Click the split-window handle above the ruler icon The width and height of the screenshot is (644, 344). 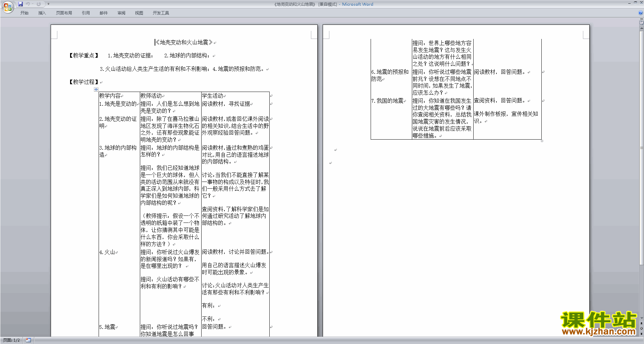click(642, 19)
